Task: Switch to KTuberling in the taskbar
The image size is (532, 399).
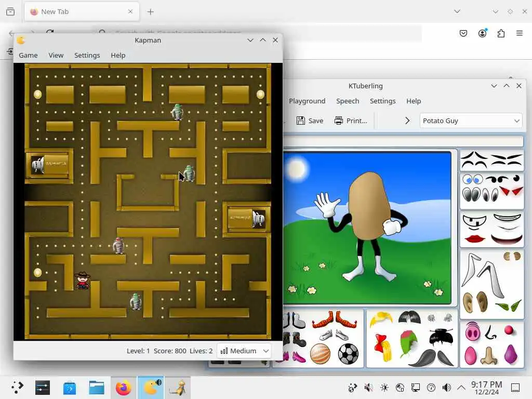Action: pyautogui.click(x=178, y=388)
